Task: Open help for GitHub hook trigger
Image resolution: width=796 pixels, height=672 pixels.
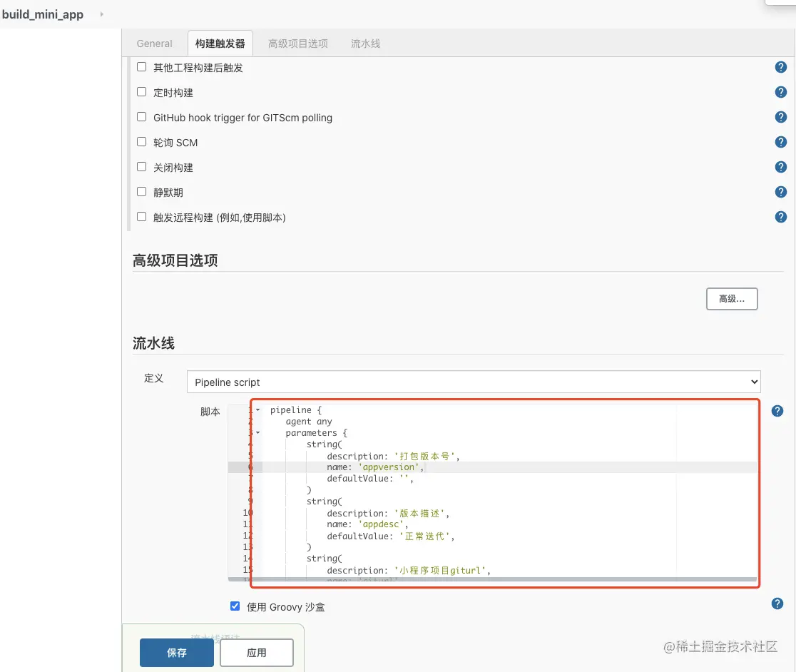Action: click(x=781, y=117)
